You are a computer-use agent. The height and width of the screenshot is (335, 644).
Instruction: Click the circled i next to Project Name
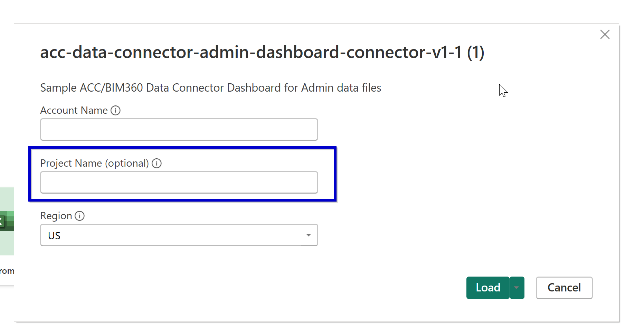point(157,163)
